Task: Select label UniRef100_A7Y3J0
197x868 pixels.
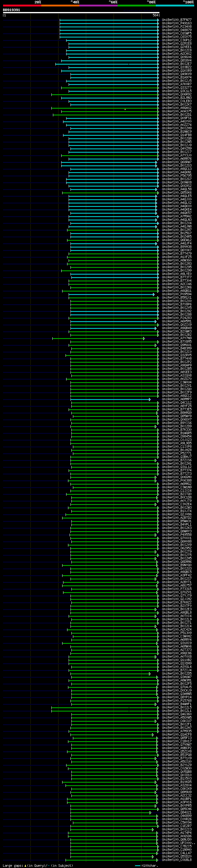Action: [177, 156]
